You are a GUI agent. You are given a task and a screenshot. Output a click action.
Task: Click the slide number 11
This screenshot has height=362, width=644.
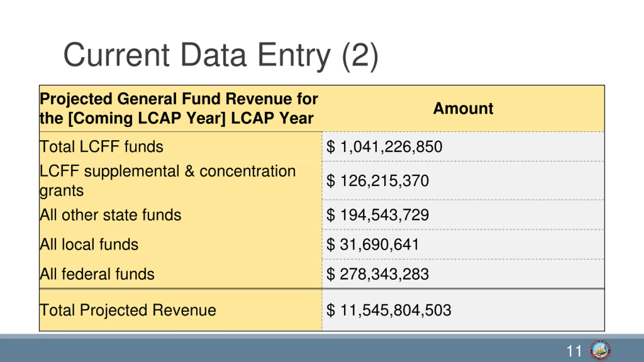tap(574, 351)
